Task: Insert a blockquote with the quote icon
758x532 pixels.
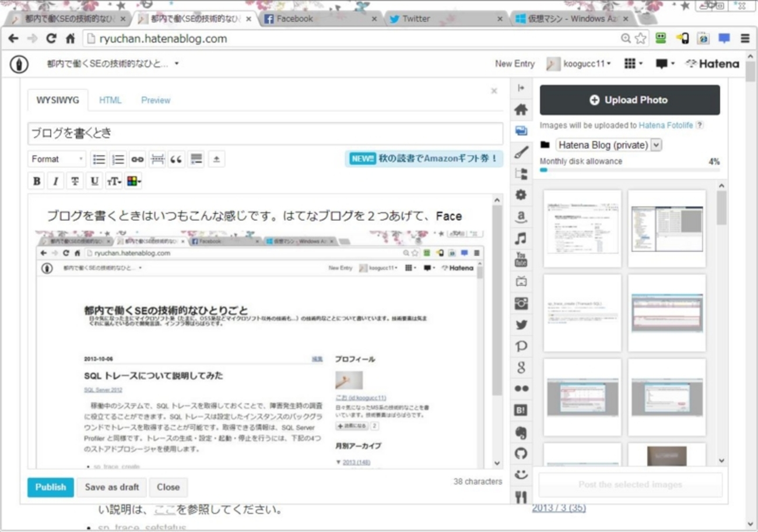Action: click(176, 159)
